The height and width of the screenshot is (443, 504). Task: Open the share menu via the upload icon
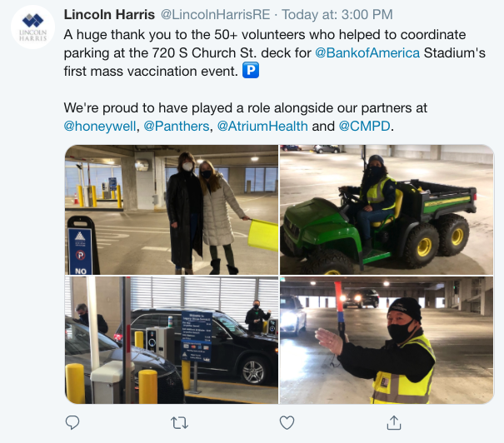394,422
